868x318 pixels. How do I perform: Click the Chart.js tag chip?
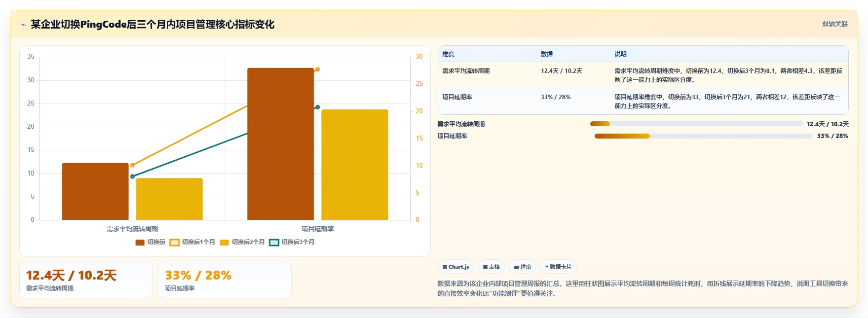tap(455, 267)
